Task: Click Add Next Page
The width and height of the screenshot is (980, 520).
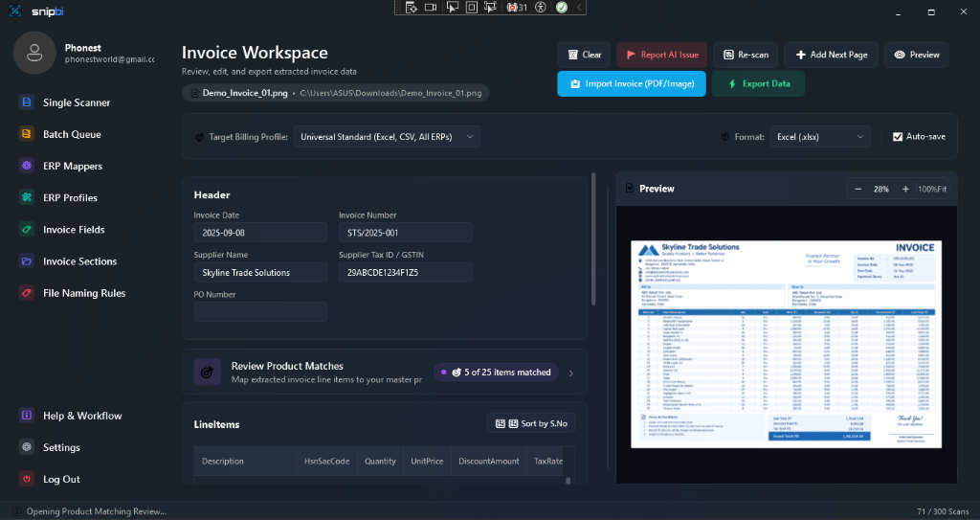Action: pyautogui.click(x=831, y=55)
